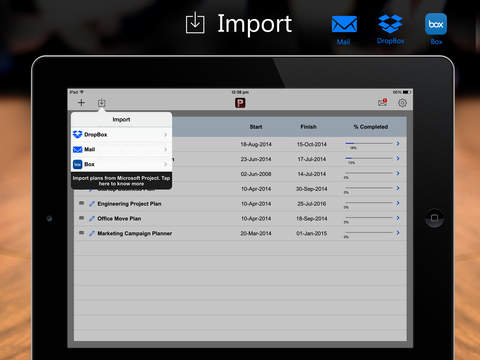
Task: Click the large Box icon in banner
Action: click(x=436, y=24)
